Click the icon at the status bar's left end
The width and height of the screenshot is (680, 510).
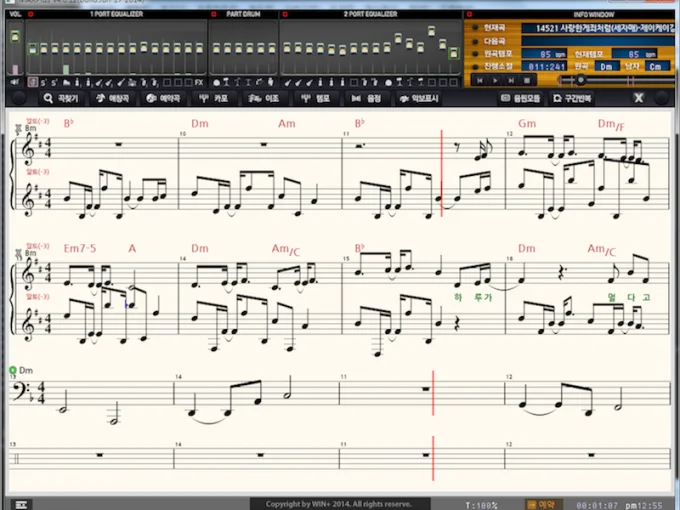tap(21, 505)
